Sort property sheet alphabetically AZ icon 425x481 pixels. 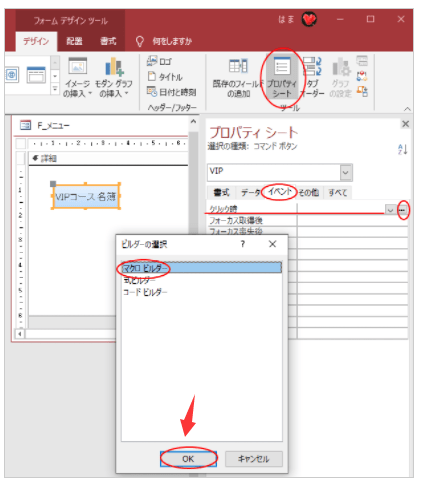click(402, 149)
